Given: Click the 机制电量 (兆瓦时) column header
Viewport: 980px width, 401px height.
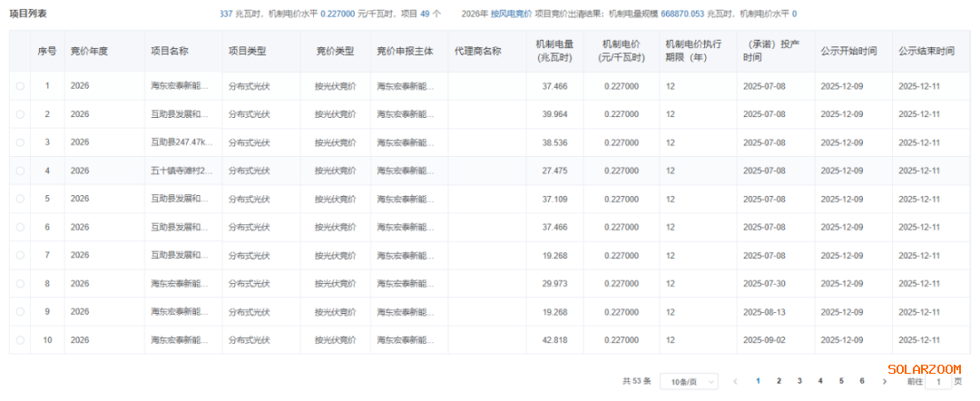Looking at the screenshot, I should click(554, 51).
